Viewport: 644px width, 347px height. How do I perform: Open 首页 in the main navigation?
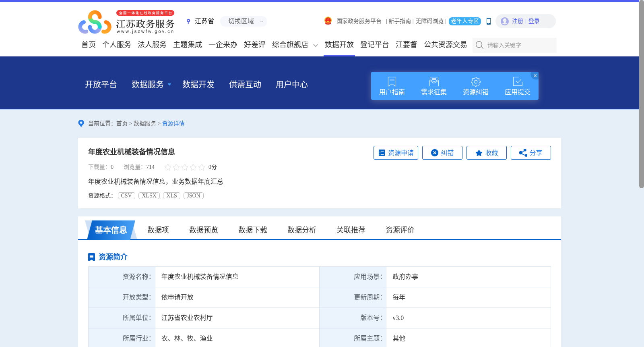coord(89,45)
